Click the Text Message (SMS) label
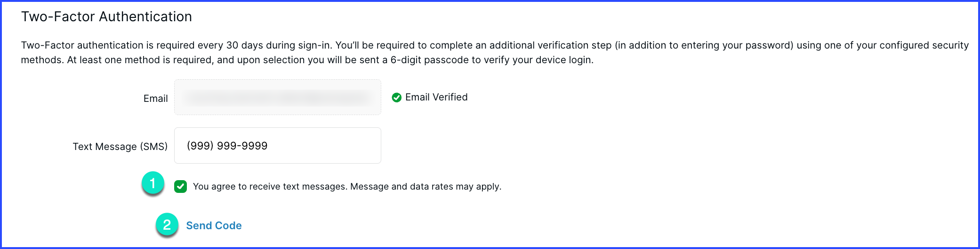The width and height of the screenshot is (980, 249). pos(120,147)
